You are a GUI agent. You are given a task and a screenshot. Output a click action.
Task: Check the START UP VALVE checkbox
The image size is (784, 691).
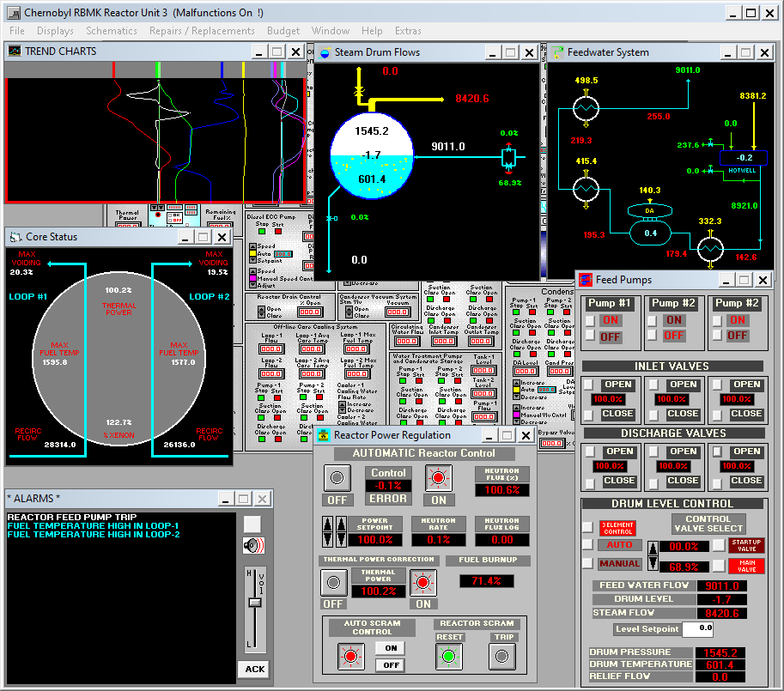[719, 545]
